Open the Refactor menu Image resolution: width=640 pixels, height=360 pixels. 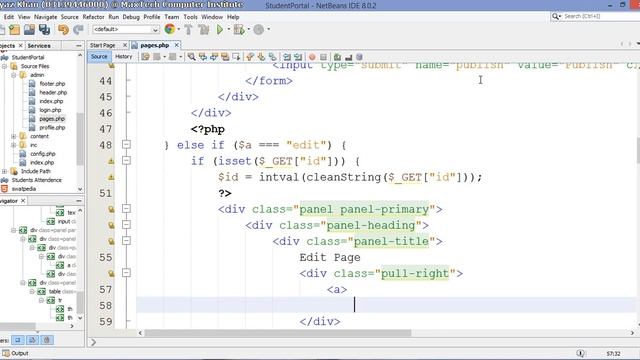[x=93, y=17]
